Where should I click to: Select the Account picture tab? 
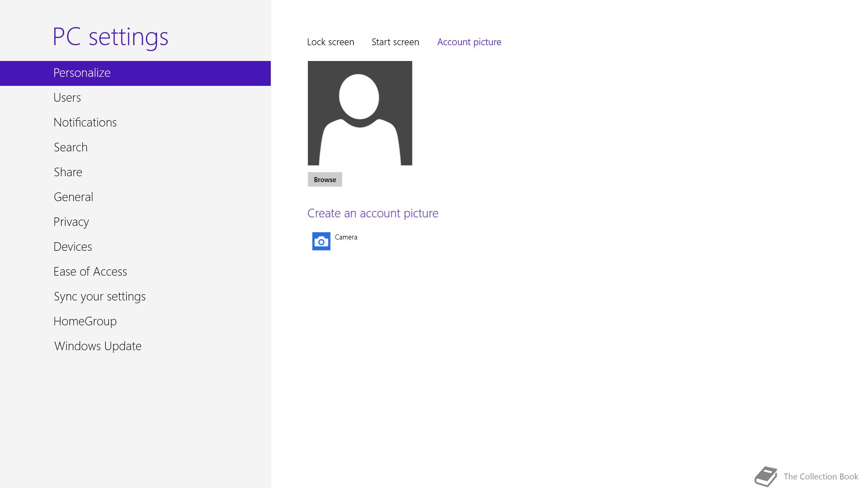(469, 42)
